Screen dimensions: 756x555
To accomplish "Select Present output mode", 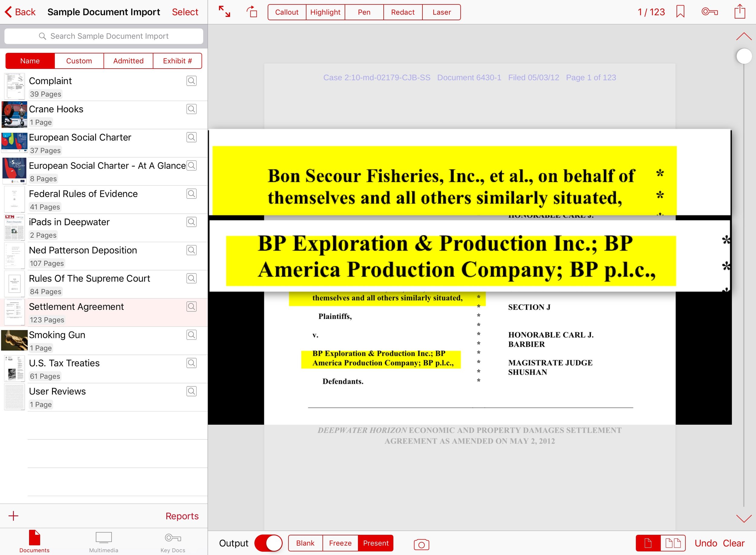I will click(x=376, y=543).
